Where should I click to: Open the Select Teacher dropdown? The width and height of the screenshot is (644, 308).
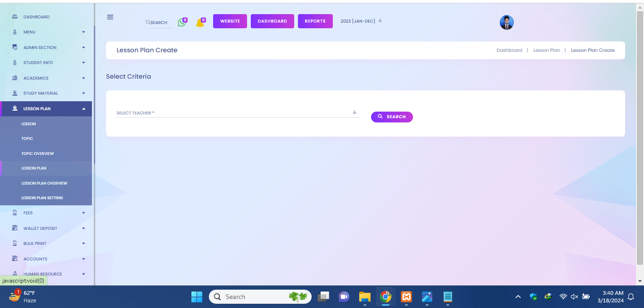click(x=238, y=113)
